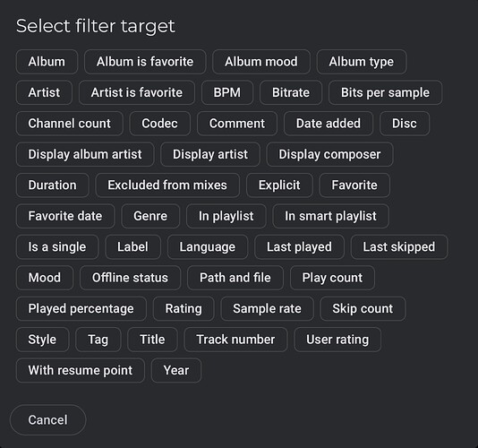Select the Explicit filter chip

(279, 185)
